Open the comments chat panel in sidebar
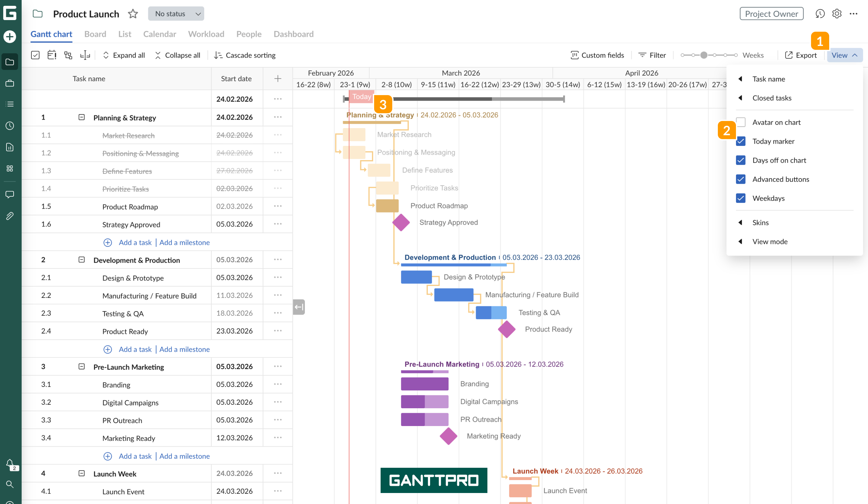This screenshot has width=868, height=504. [10, 194]
